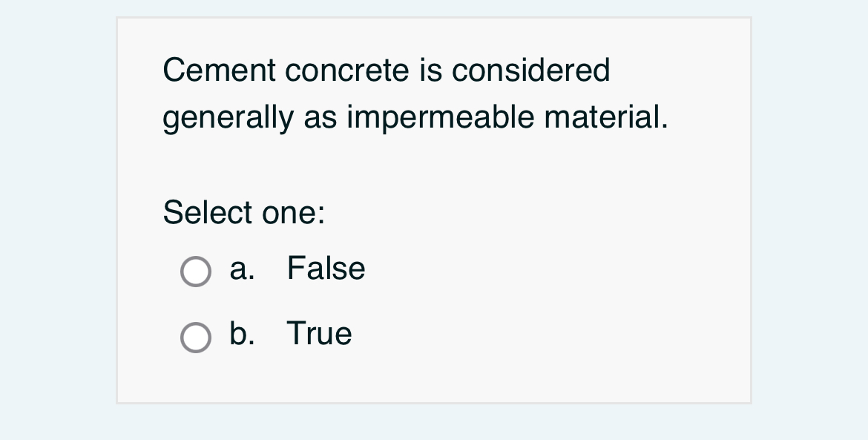
Task: Click inside the question card area
Action: (434, 163)
